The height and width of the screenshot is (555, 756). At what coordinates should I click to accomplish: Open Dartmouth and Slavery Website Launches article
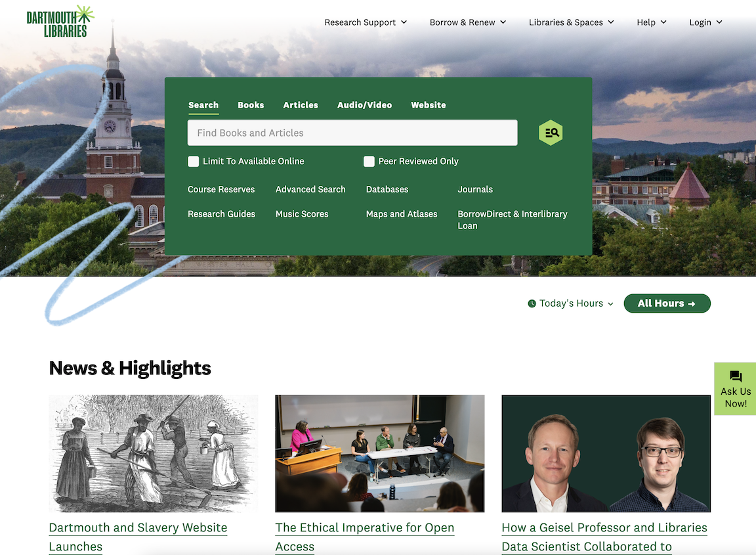pos(138,537)
